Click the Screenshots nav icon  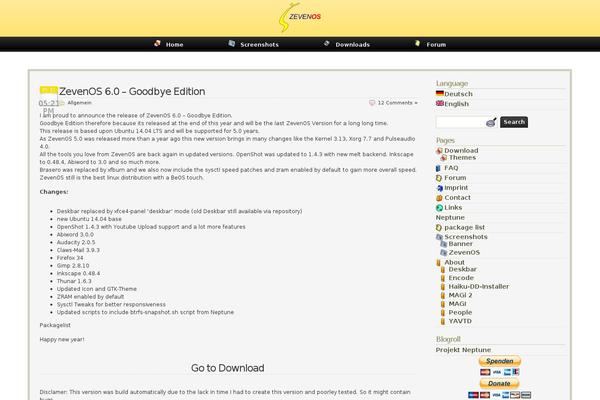click(232, 43)
